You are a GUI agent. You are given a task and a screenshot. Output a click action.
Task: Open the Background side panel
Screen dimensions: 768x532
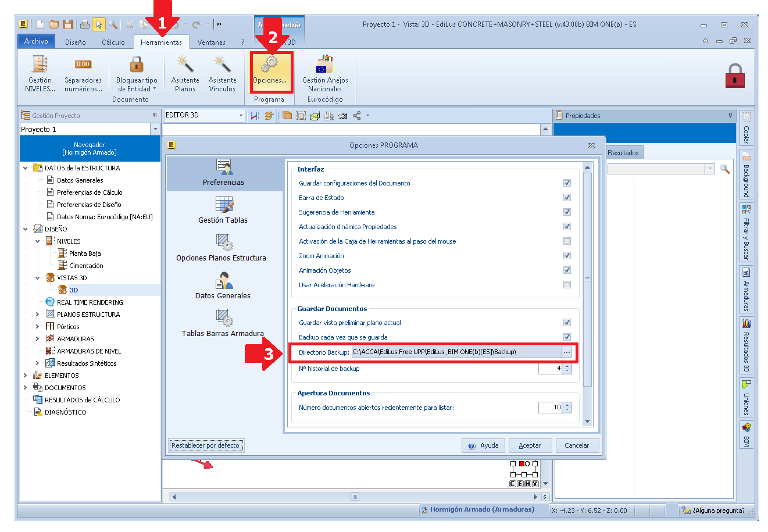click(x=746, y=174)
